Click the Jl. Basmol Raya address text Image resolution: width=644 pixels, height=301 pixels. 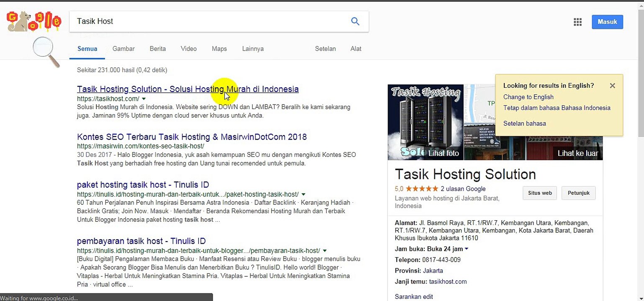(x=494, y=230)
